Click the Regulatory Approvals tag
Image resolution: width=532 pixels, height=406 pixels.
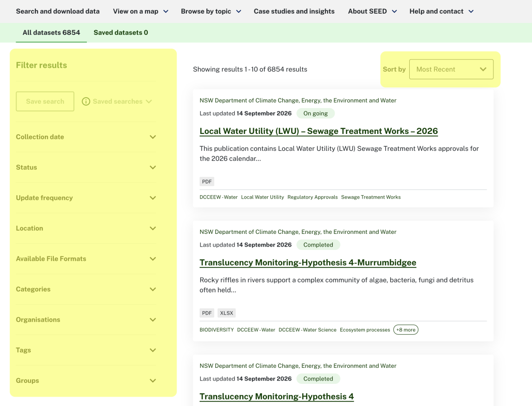pos(312,197)
